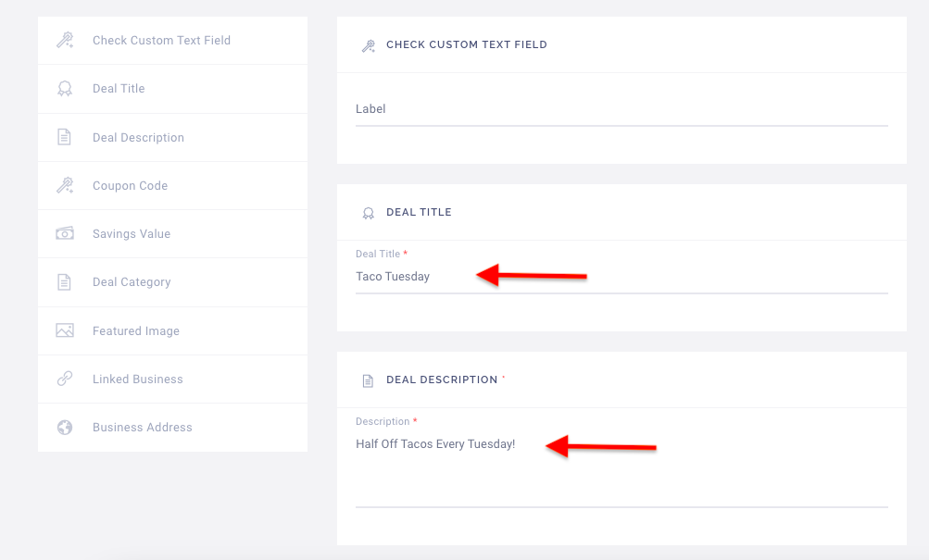Choose Coupon Code from the sidebar list
Image resolution: width=929 pixels, height=560 pixels.
(130, 185)
